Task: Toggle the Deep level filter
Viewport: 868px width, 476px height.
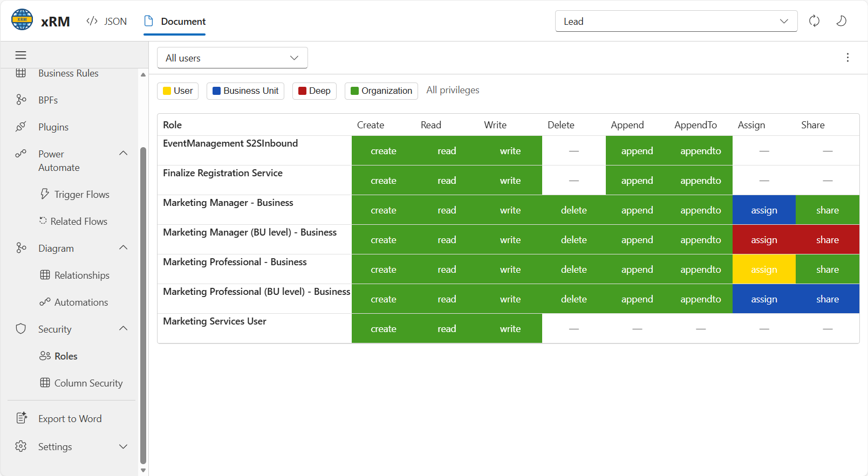Action: [x=315, y=91]
